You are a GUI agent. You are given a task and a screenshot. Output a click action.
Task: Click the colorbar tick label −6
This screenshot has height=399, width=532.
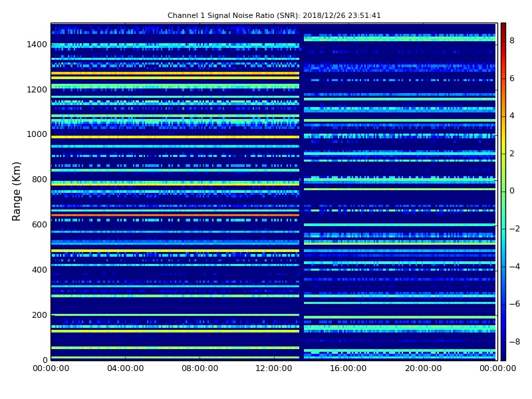[x=515, y=304]
